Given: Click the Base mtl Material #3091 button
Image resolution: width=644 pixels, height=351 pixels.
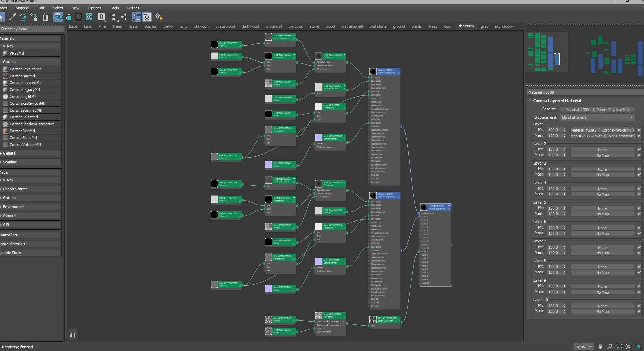Looking at the screenshot, I should pos(597,110).
